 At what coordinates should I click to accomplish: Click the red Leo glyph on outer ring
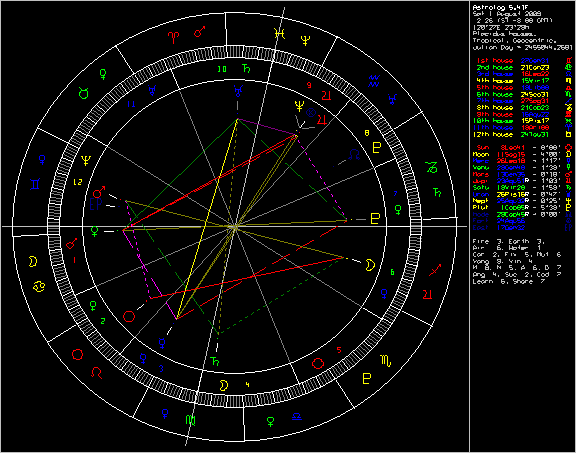tap(97, 373)
